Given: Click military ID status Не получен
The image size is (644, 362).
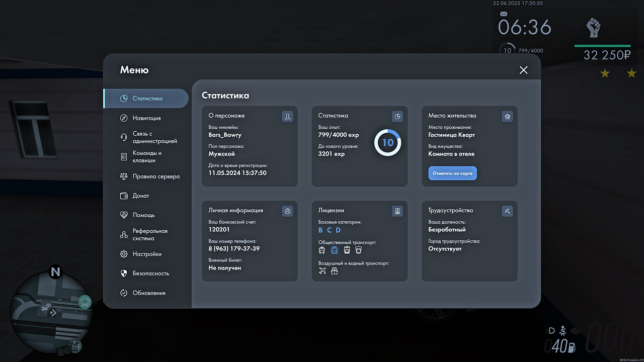Looking at the screenshot, I should [x=225, y=268].
